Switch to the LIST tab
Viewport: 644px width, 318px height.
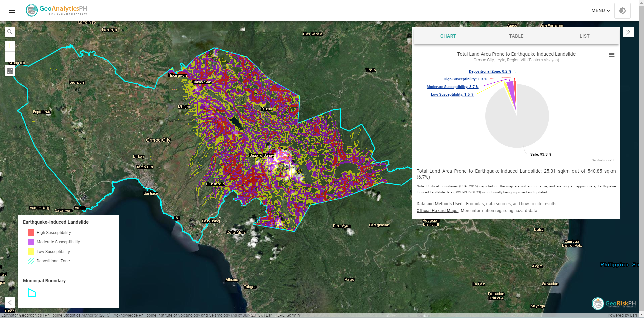pyautogui.click(x=584, y=36)
